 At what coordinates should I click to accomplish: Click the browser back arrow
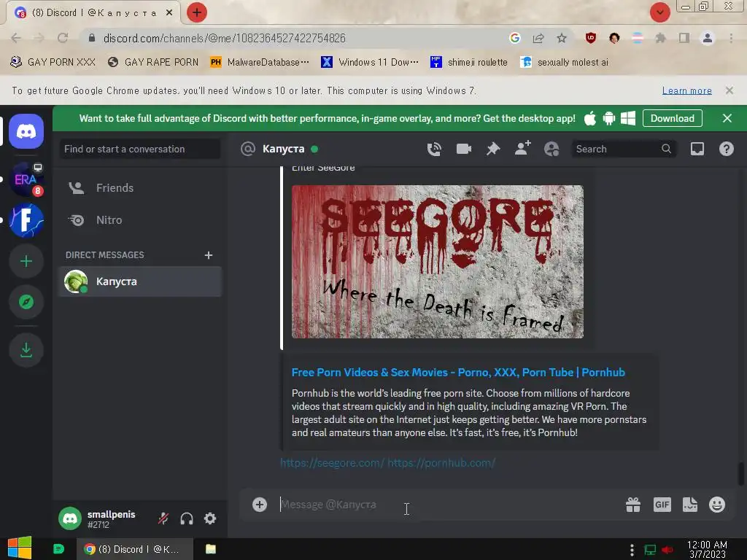(16, 38)
